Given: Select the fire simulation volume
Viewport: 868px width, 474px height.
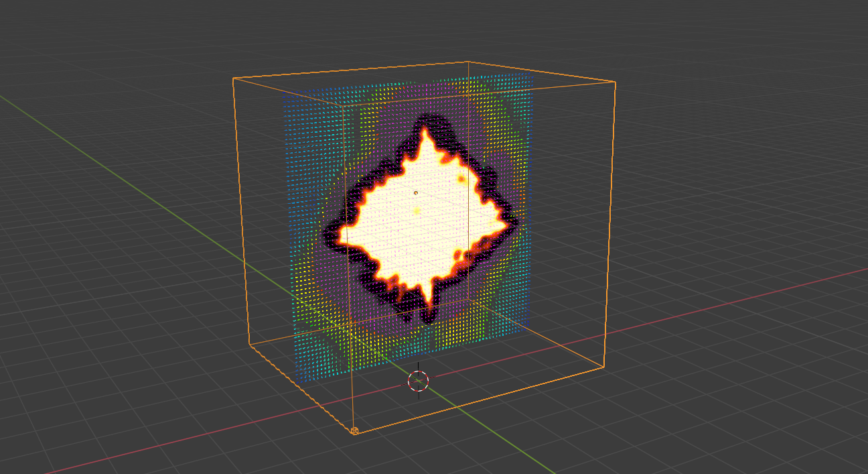Looking at the screenshot, I should tap(415, 221).
